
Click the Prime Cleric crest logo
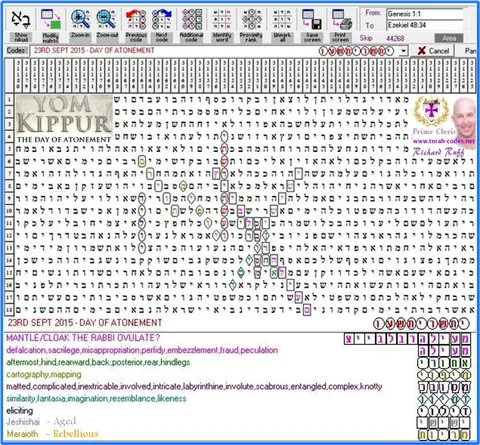click(x=431, y=112)
